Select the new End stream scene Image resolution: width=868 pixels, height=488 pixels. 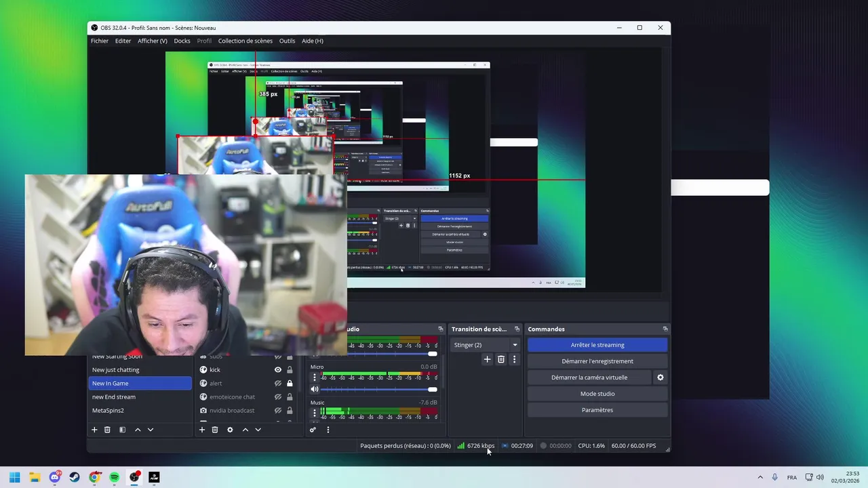(140, 396)
